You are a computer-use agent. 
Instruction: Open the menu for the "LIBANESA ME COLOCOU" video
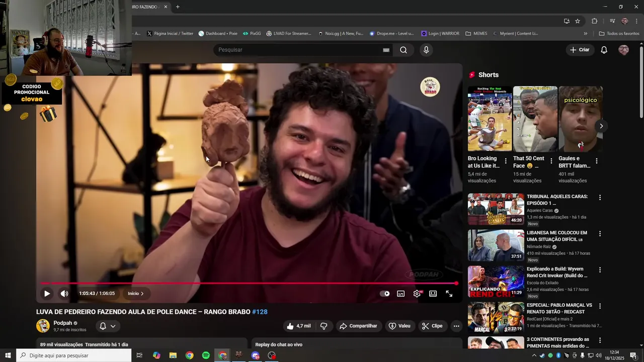coord(600,234)
